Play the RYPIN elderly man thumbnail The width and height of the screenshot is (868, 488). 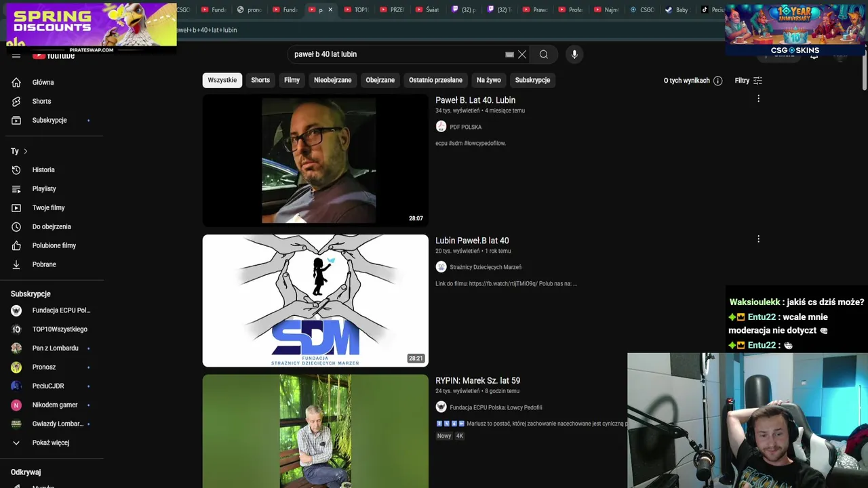point(315,431)
